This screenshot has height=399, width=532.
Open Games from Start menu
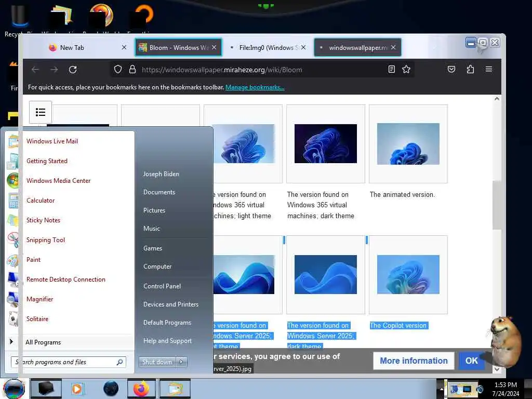click(153, 248)
